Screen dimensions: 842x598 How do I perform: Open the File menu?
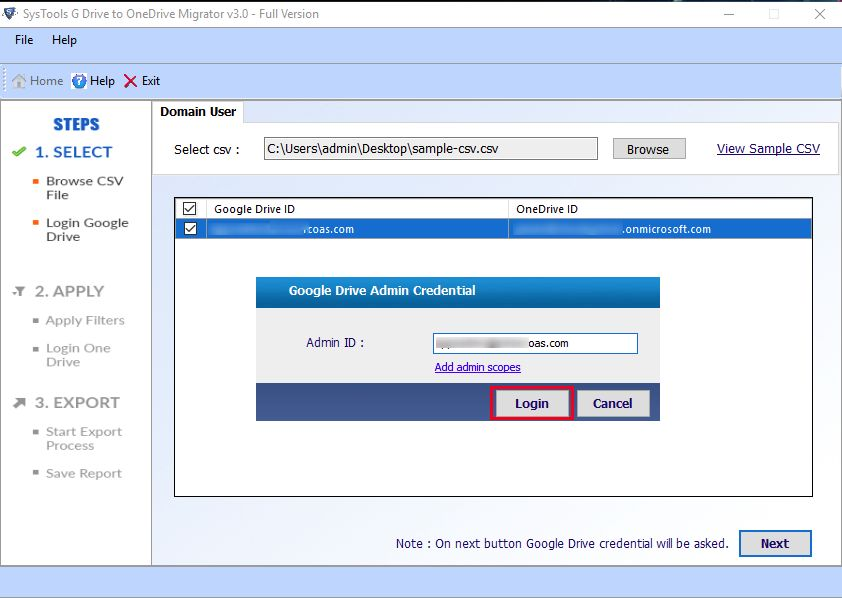(24, 40)
